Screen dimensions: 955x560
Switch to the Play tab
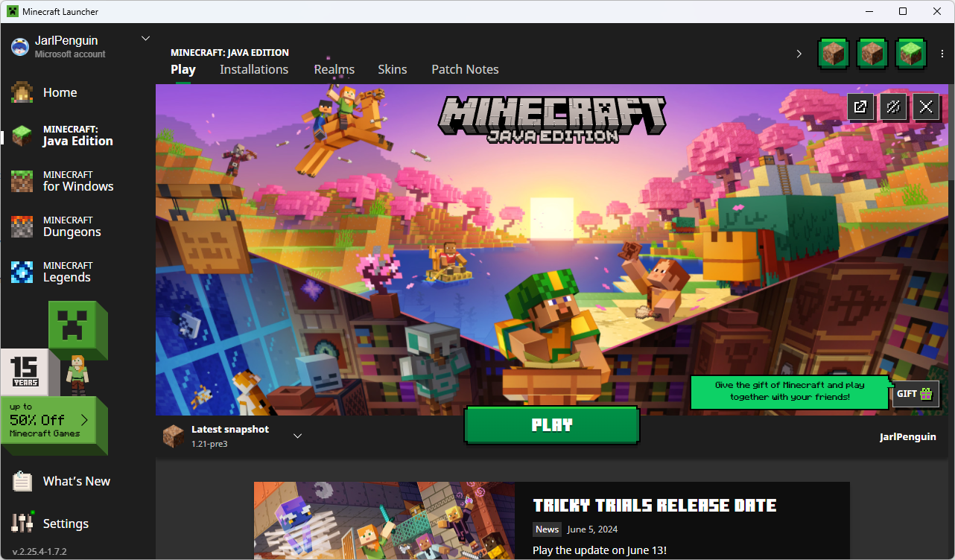(x=183, y=69)
